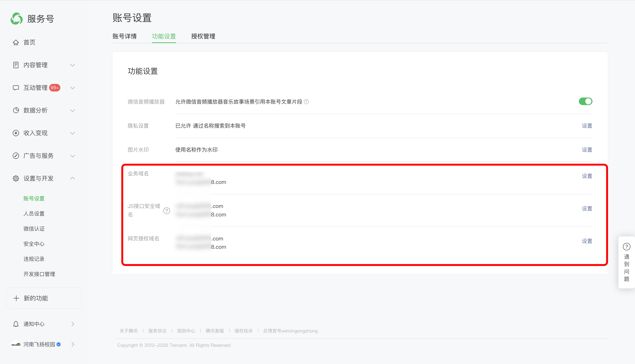Viewport: 635px width, 364px height.
Task: Click the text 已允许 通过名称搜索到本账号
Action: pyautogui.click(x=211, y=126)
